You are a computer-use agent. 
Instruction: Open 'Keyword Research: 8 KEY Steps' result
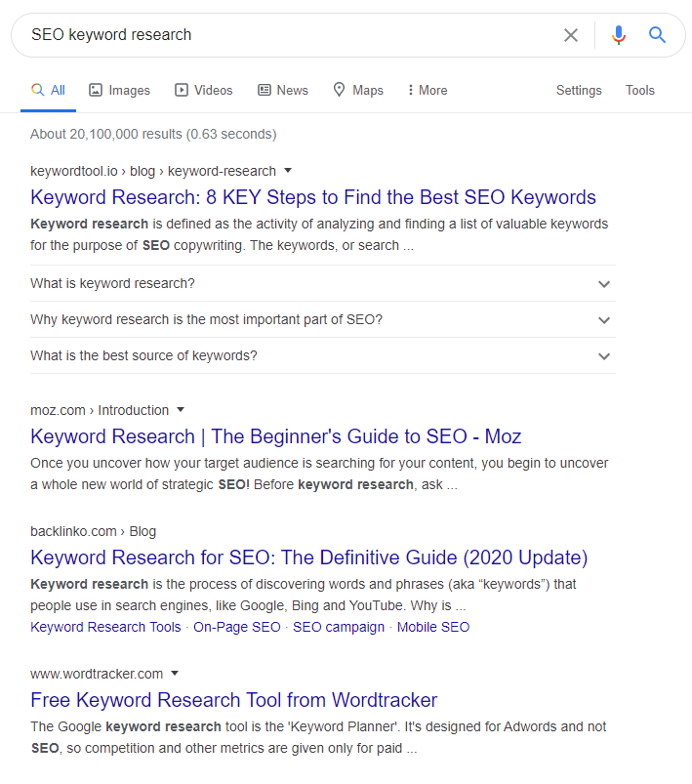point(313,197)
